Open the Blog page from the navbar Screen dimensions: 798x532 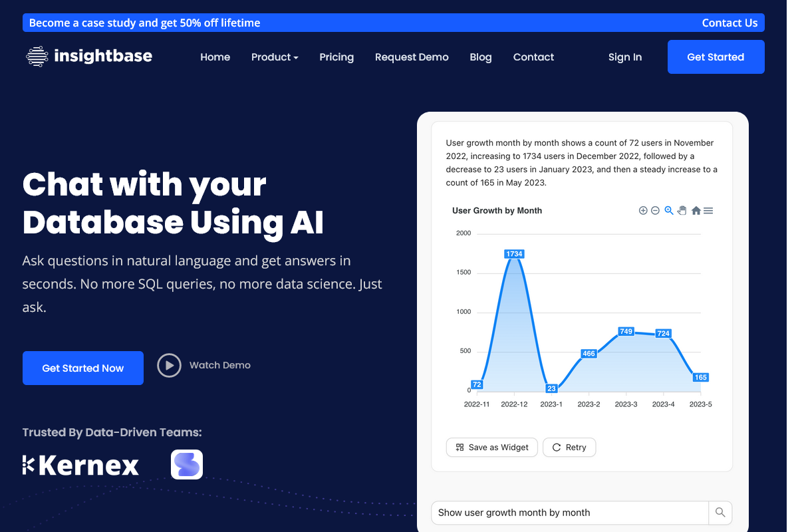point(481,57)
